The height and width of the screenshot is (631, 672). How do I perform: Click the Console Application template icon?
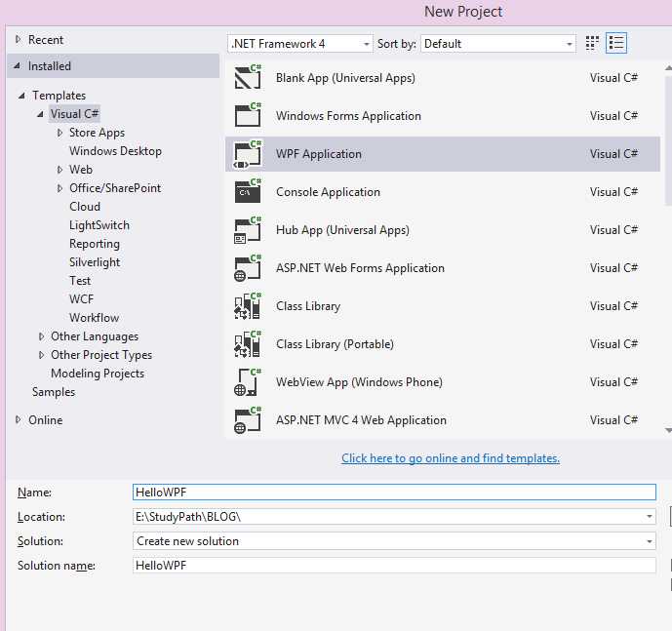tap(248, 192)
